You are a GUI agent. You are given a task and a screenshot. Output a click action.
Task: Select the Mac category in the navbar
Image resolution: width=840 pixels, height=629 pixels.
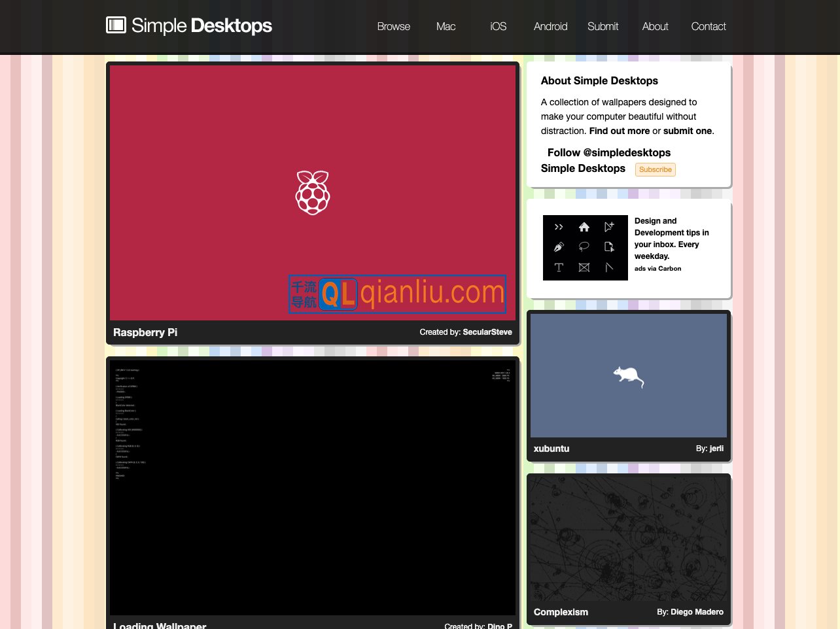point(446,26)
